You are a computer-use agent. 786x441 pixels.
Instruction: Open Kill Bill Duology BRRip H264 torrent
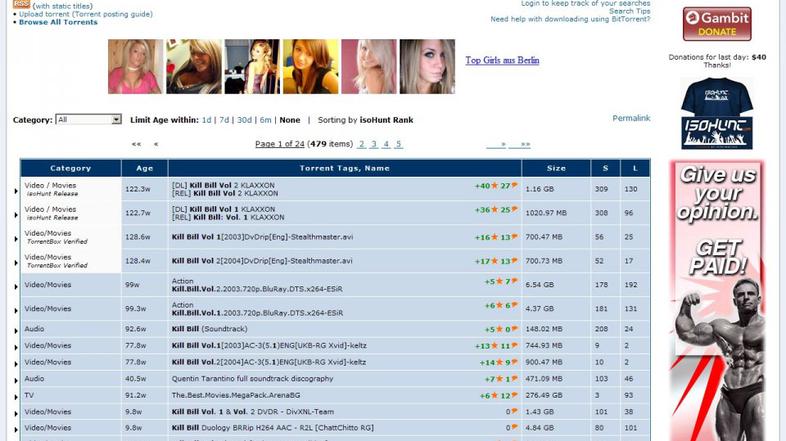pyautogui.click(x=273, y=428)
